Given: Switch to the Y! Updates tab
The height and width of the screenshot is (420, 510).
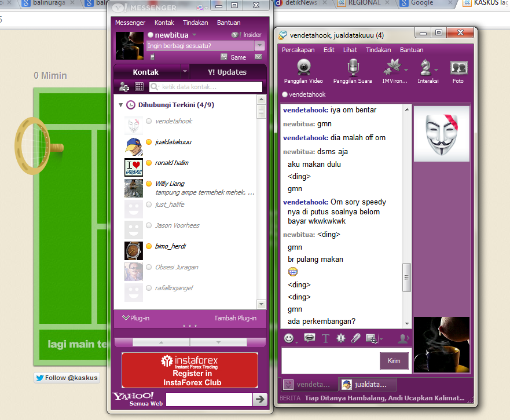Looking at the screenshot, I should pyautogui.click(x=228, y=72).
